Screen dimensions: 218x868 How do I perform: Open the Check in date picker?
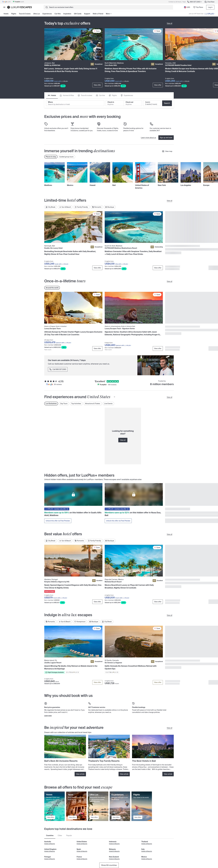(115, 103)
